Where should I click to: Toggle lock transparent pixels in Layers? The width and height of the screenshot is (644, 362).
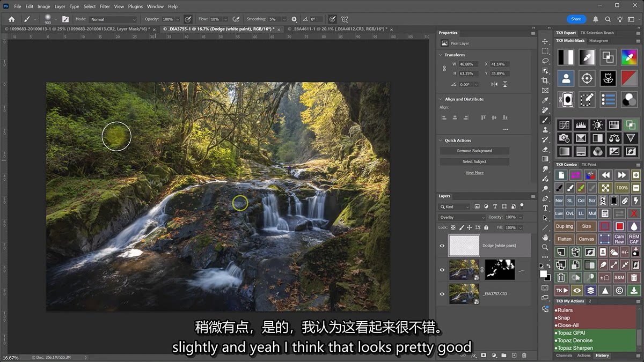click(452, 227)
